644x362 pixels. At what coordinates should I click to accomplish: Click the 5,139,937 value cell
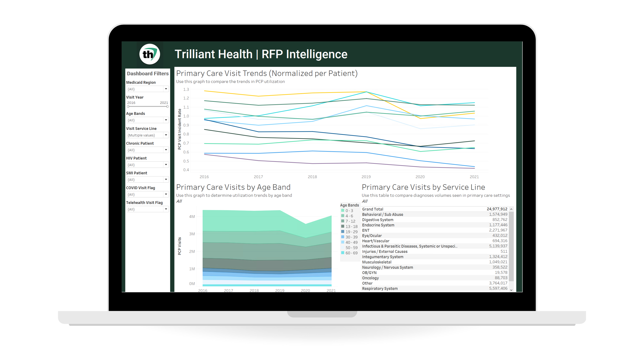[x=498, y=246]
